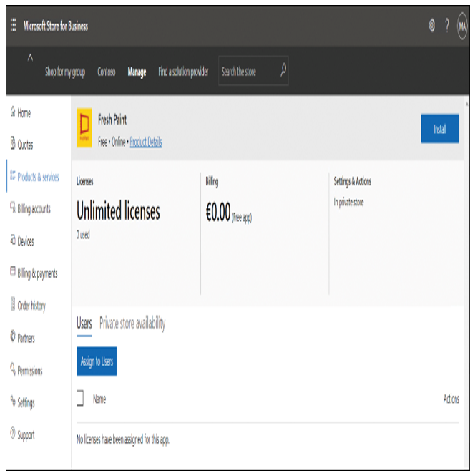Click the help question mark icon
475x476 pixels.
point(446,26)
